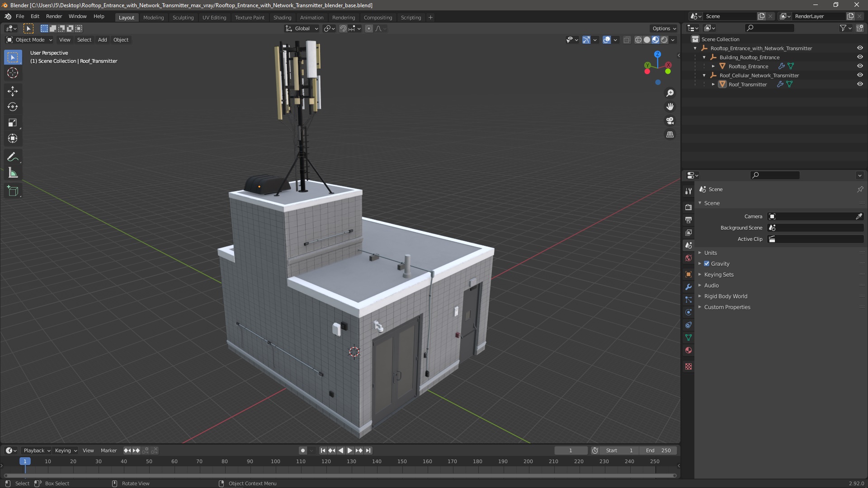The height and width of the screenshot is (488, 868).
Task: Open the viewport Add menu
Action: point(103,40)
